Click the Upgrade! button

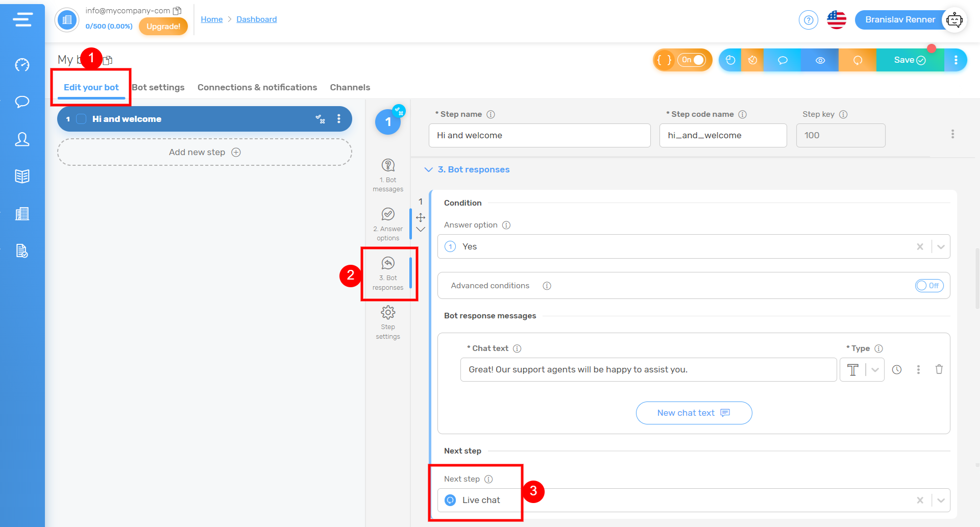(x=163, y=27)
